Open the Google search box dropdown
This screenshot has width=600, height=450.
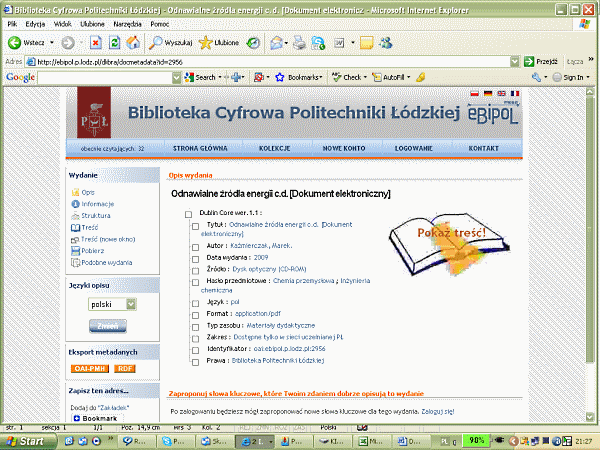click(176, 78)
